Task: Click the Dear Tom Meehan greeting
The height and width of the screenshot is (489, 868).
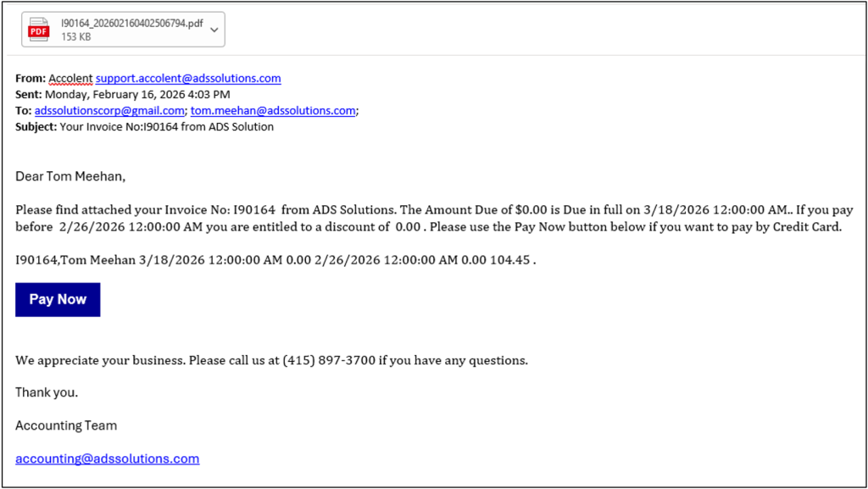Action: coord(70,176)
